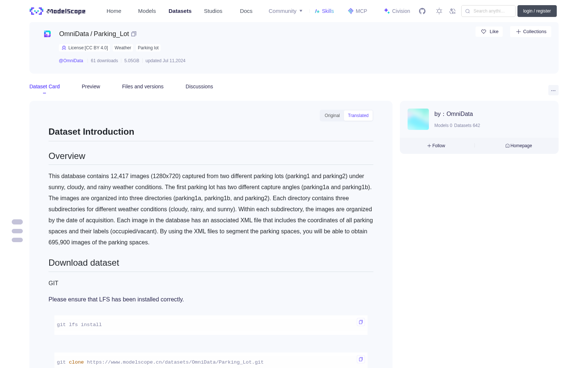Open the Files and versions tab
Viewport: 588px width, 368px height.
(143, 86)
